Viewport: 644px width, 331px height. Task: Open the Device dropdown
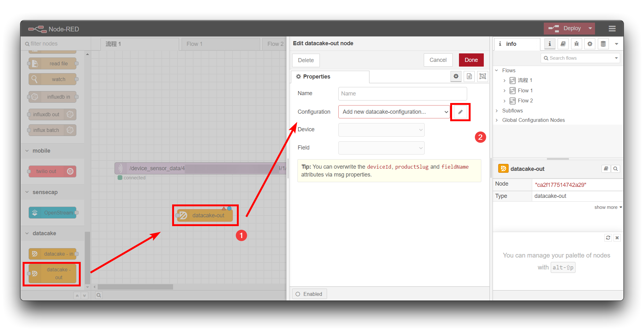point(381,130)
